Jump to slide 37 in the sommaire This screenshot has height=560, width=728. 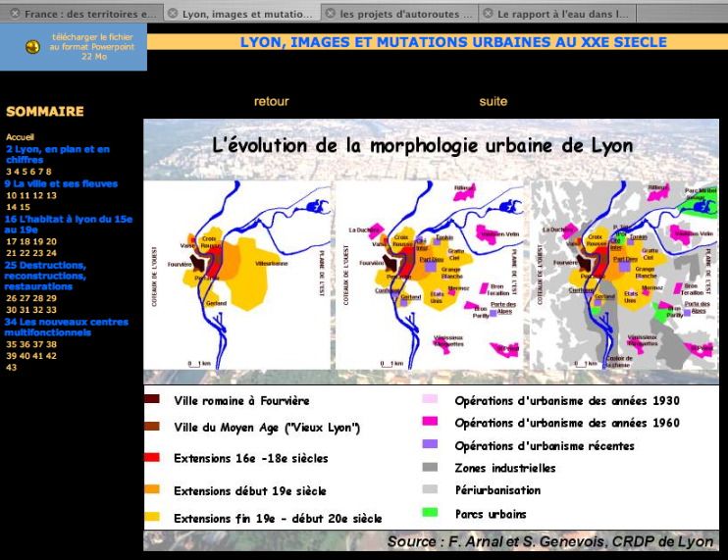(x=37, y=344)
